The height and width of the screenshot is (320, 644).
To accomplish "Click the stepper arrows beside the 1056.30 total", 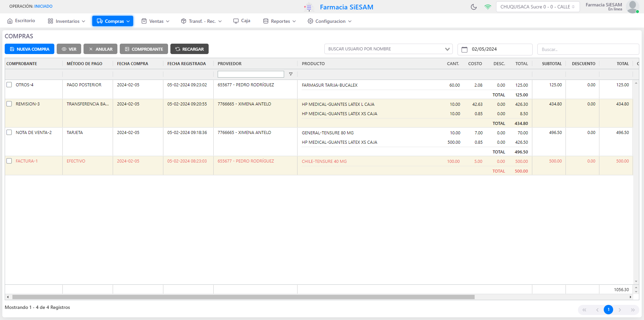I will 636,290.
